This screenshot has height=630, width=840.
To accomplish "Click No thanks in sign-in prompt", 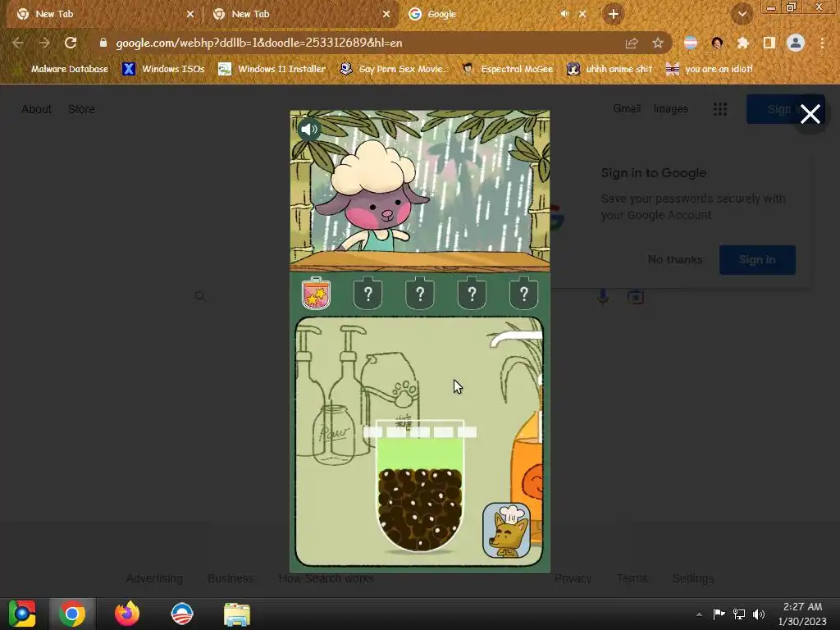I will click(x=675, y=260).
